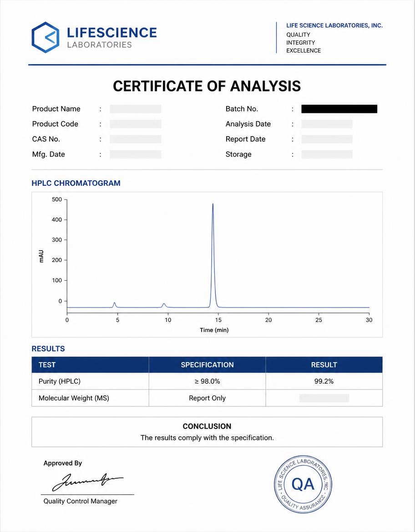Click the LifeScience hexagon logo icon
Image resolution: width=415 pixels, height=532 pixels.
tap(46, 37)
